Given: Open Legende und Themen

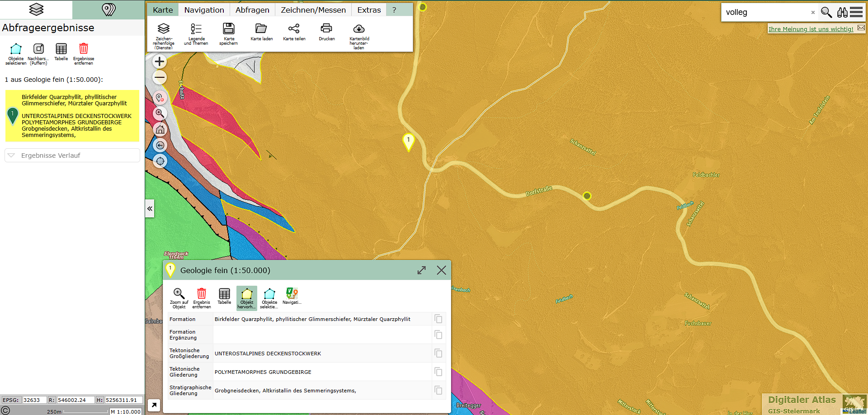Looking at the screenshot, I should (196, 34).
